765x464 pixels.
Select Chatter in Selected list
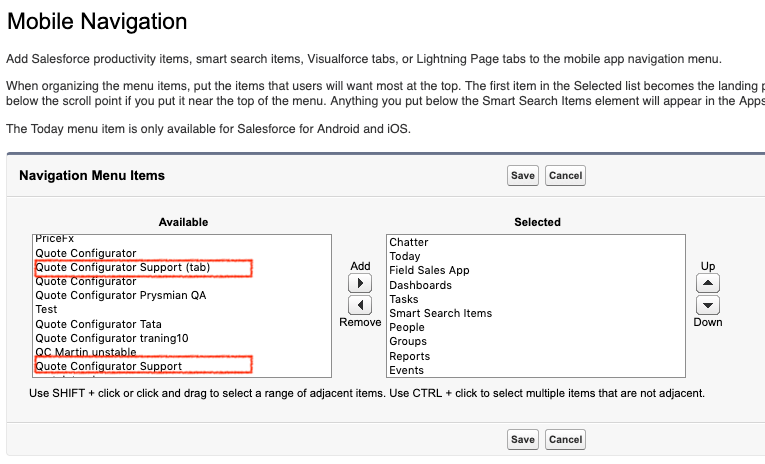coord(536,242)
